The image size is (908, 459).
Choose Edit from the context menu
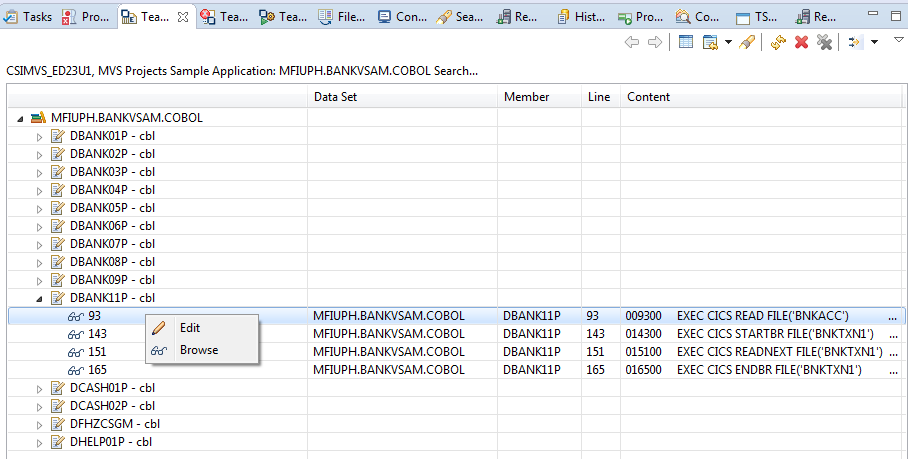(202, 328)
